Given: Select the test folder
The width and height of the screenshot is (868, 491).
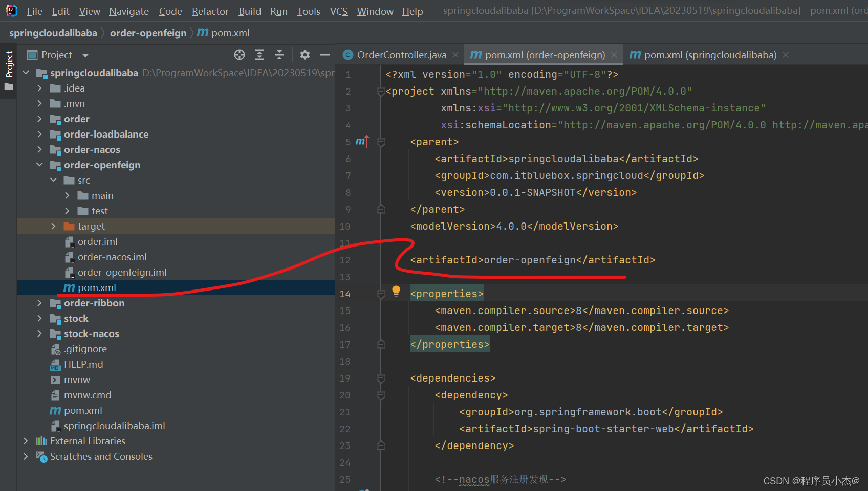Looking at the screenshot, I should [x=99, y=211].
